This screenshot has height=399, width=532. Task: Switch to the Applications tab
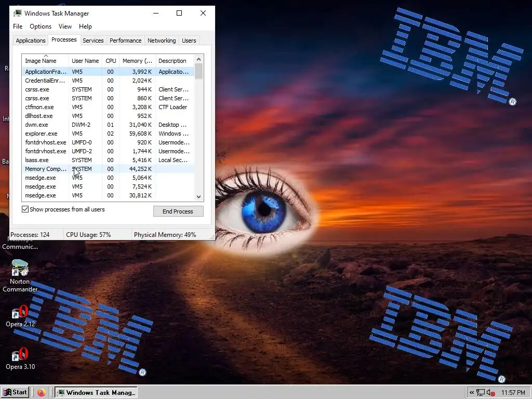pyautogui.click(x=31, y=41)
